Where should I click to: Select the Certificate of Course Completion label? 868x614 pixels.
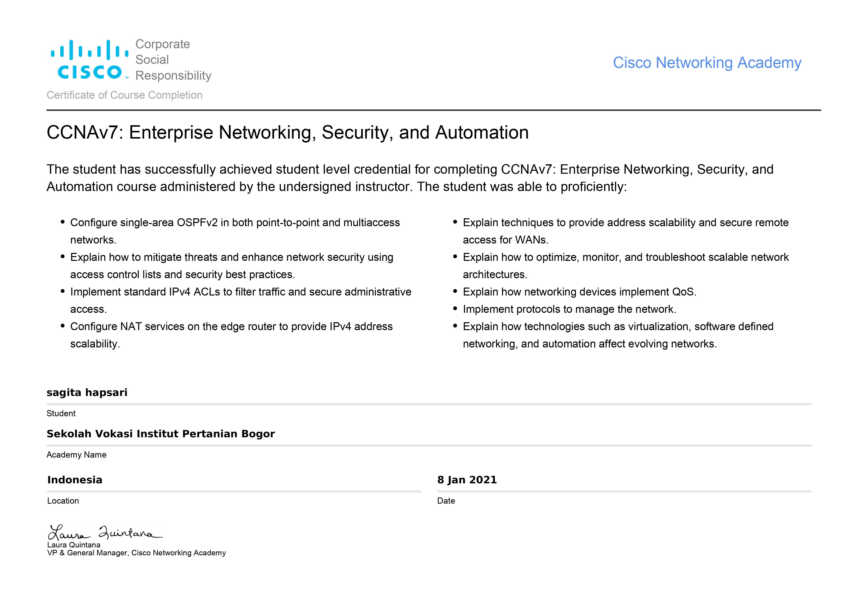point(125,95)
